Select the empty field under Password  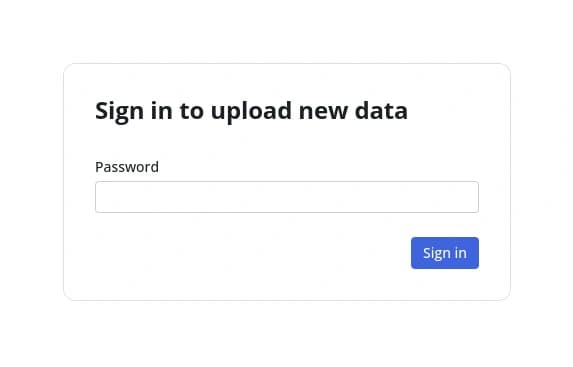coord(287,197)
